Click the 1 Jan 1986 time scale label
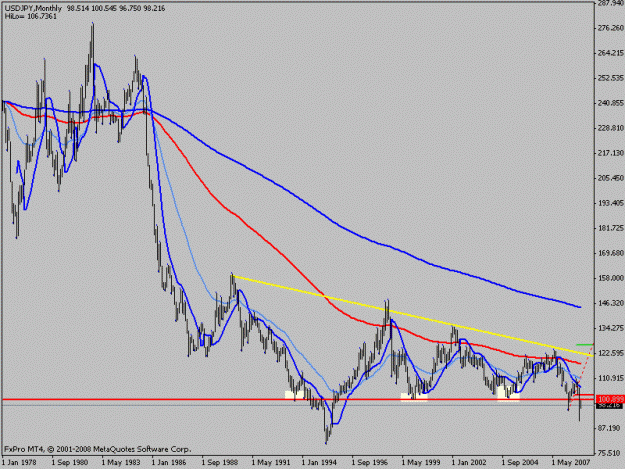This screenshot has height=469, width=625. click(170, 463)
